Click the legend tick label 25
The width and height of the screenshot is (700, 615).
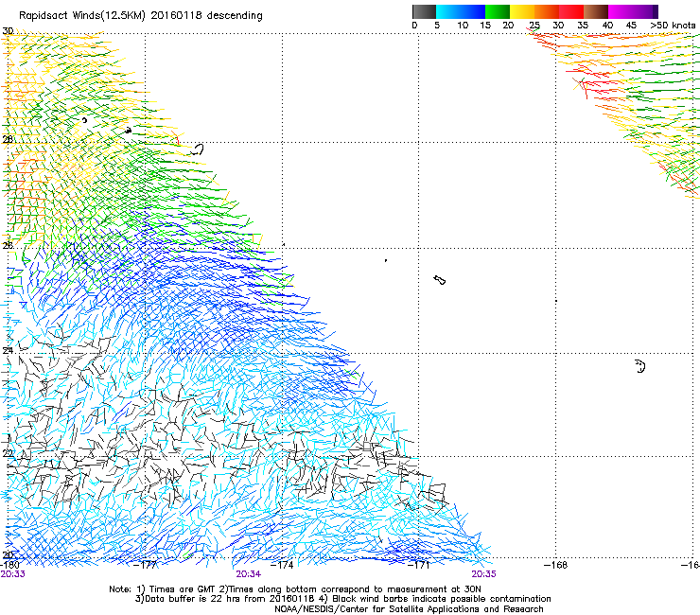pos(534,26)
